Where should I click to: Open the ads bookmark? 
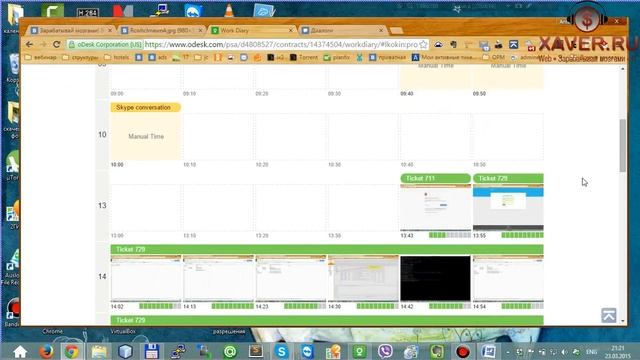click(x=158, y=58)
